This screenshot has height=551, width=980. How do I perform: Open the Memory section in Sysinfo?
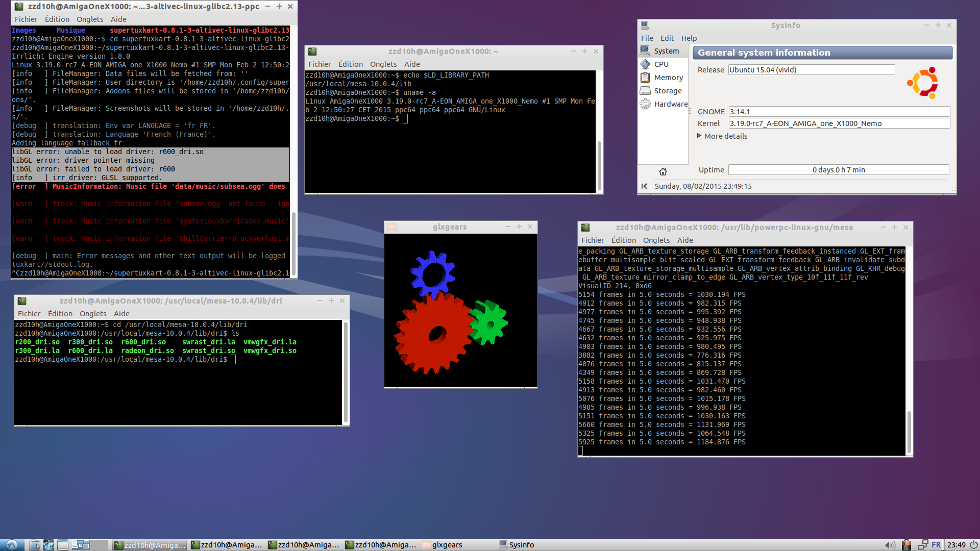[668, 78]
